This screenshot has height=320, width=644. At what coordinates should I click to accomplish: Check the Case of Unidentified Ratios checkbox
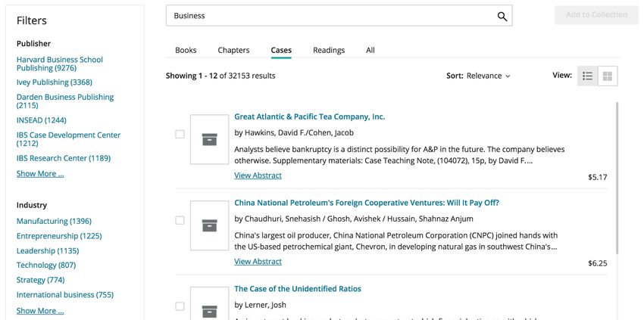[x=180, y=306]
